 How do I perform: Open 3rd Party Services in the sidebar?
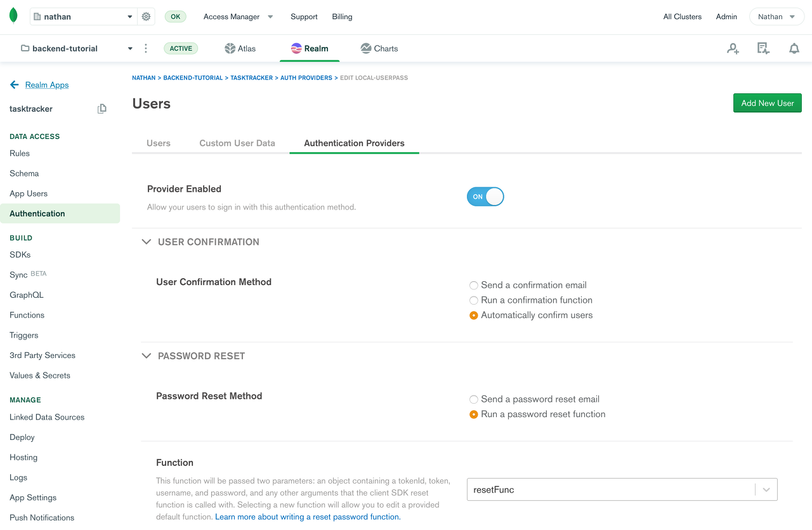tap(43, 355)
